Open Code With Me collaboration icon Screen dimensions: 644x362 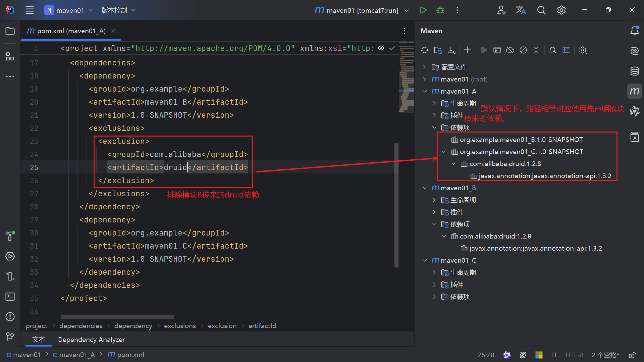pyautogui.click(x=501, y=10)
